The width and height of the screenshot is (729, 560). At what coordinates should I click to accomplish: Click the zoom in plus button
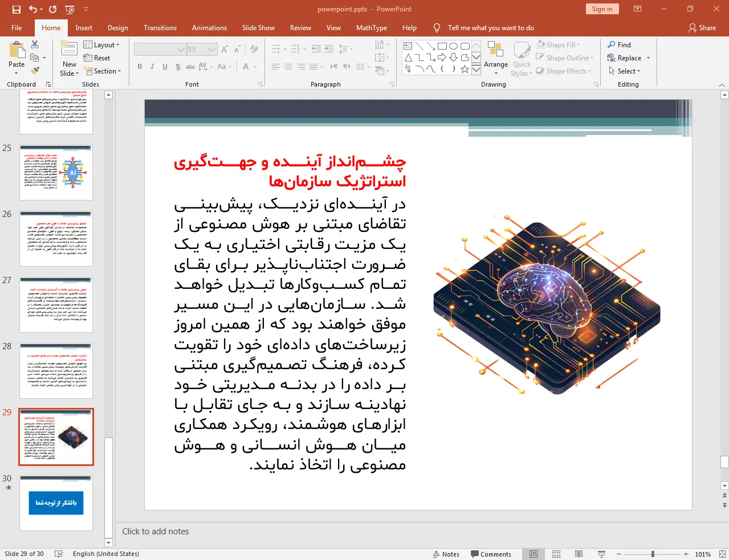tap(686, 554)
